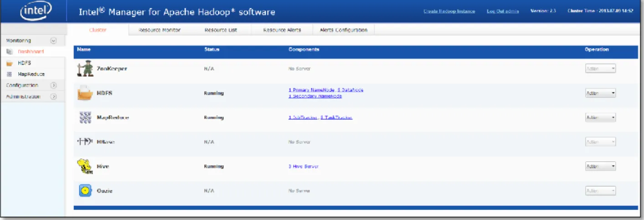This screenshot has height=220, width=644.
Task: Click the Components column header
Action: (304, 49)
